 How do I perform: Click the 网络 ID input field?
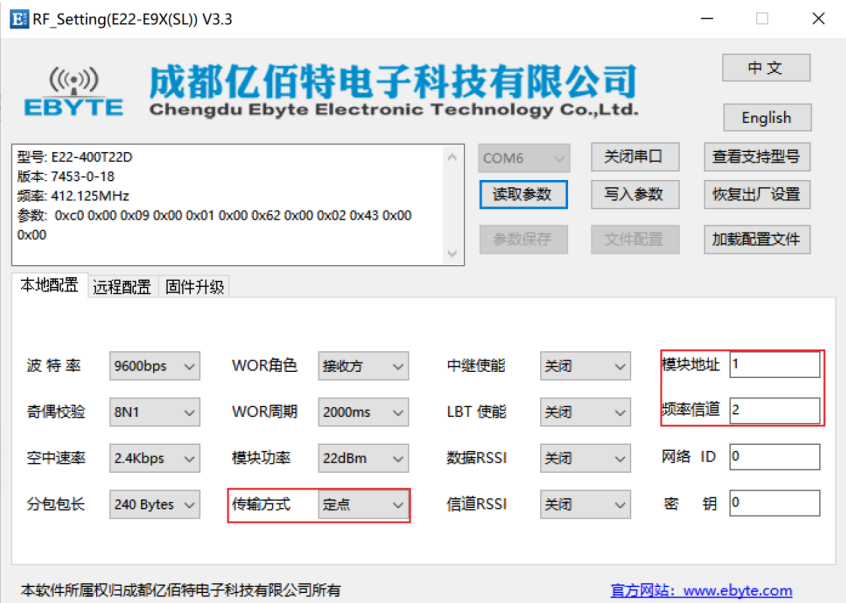point(775,457)
